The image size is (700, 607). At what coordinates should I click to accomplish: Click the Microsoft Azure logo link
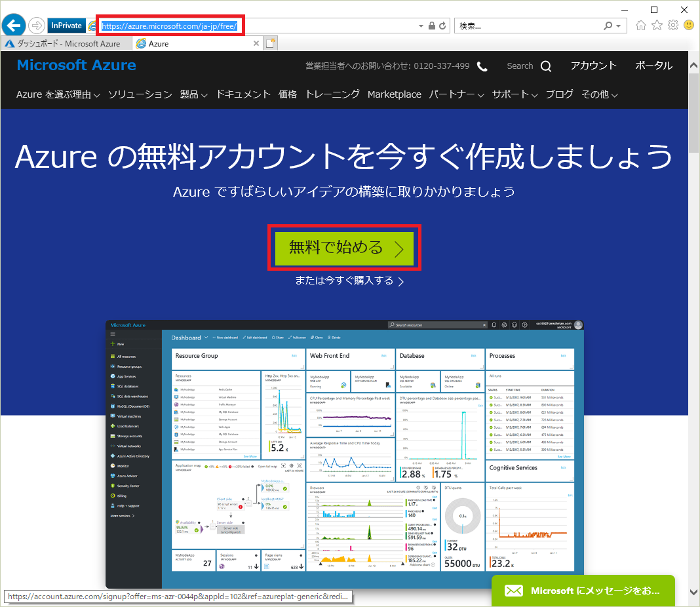click(x=76, y=65)
